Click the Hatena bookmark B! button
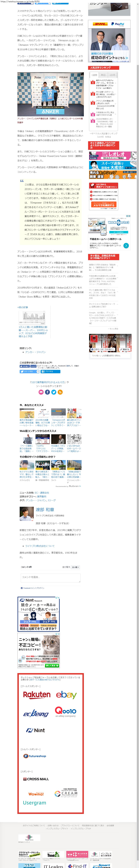Screen dimensions: 139x868 tap(50, 372)
